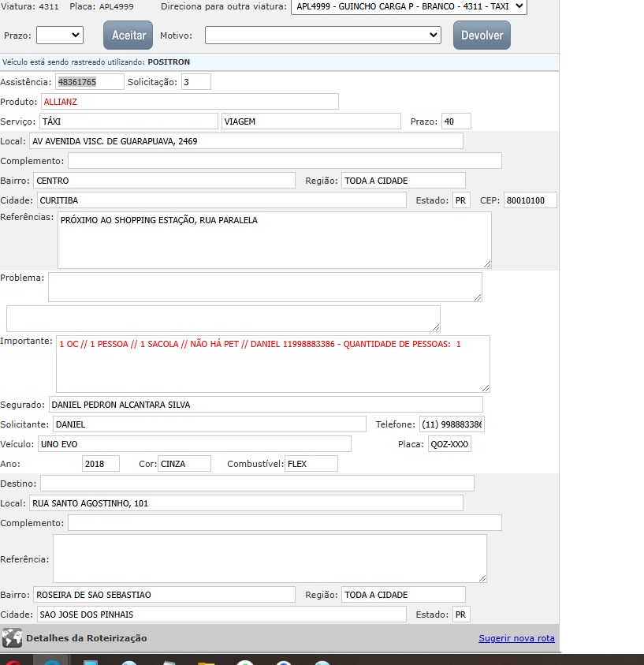Click the 'Placa: APL4999' header text
This screenshot has height=665, width=644.
point(102,7)
